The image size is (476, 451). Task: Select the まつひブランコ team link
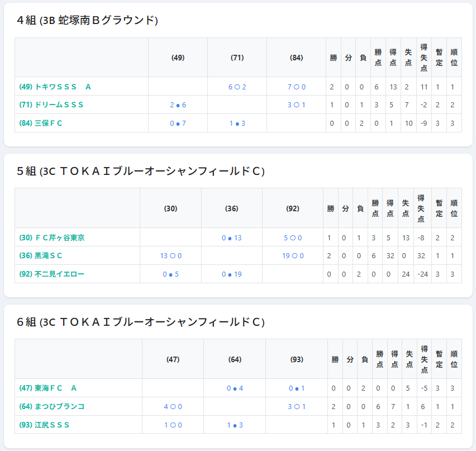[51, 406]
